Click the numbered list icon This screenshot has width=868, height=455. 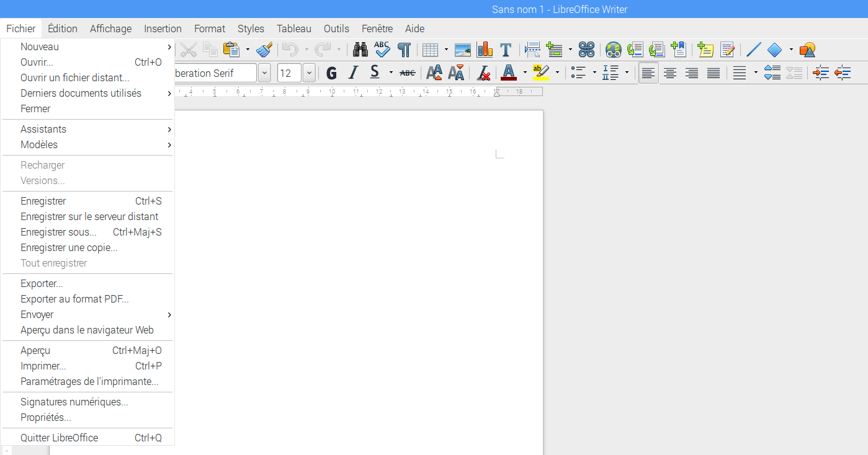pos(611,73)
